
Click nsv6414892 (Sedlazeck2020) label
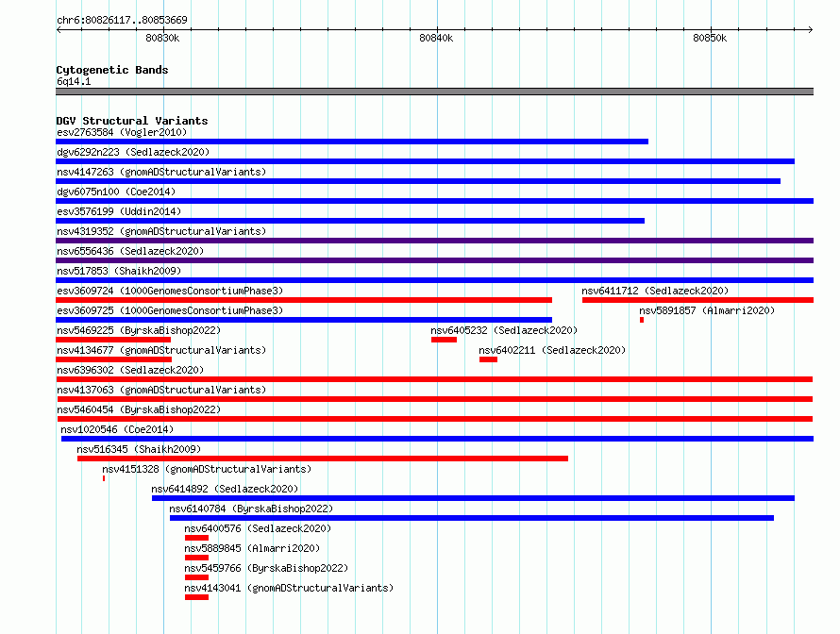tap(225, 489)
